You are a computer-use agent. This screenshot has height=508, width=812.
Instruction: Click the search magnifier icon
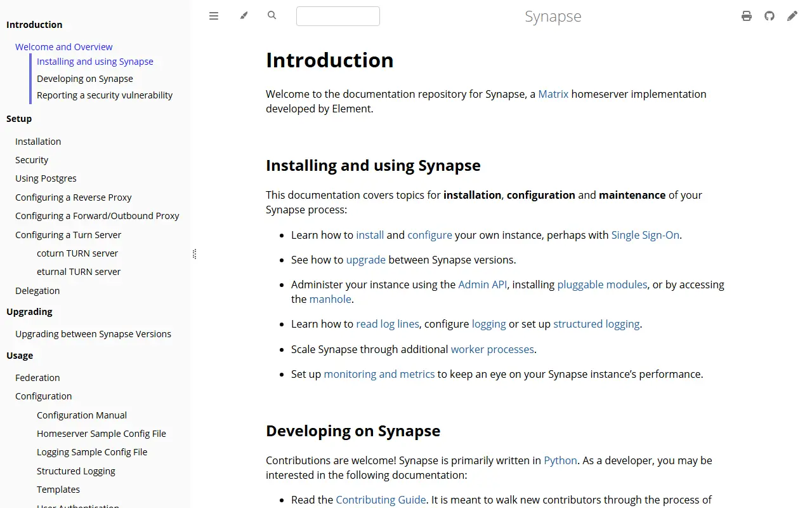(272, 15)
